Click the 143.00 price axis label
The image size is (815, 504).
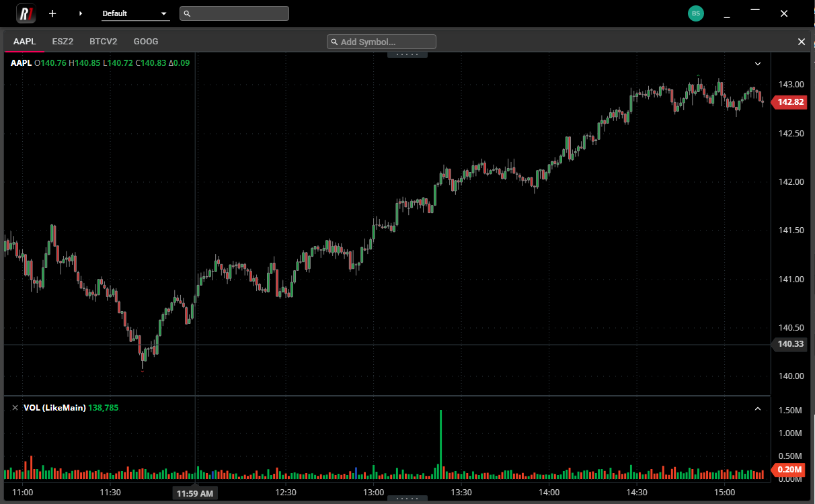pyautogui.click(x=791, y=85)
